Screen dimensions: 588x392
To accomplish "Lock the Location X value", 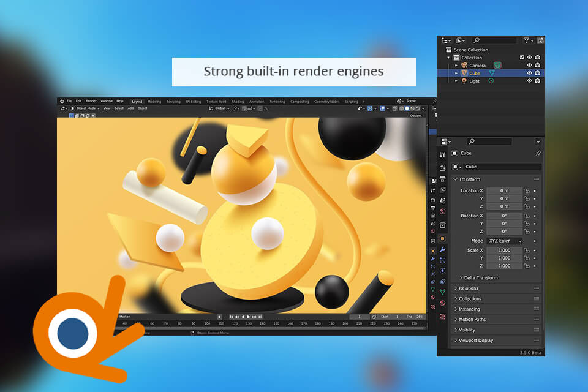I will (527, 190).
